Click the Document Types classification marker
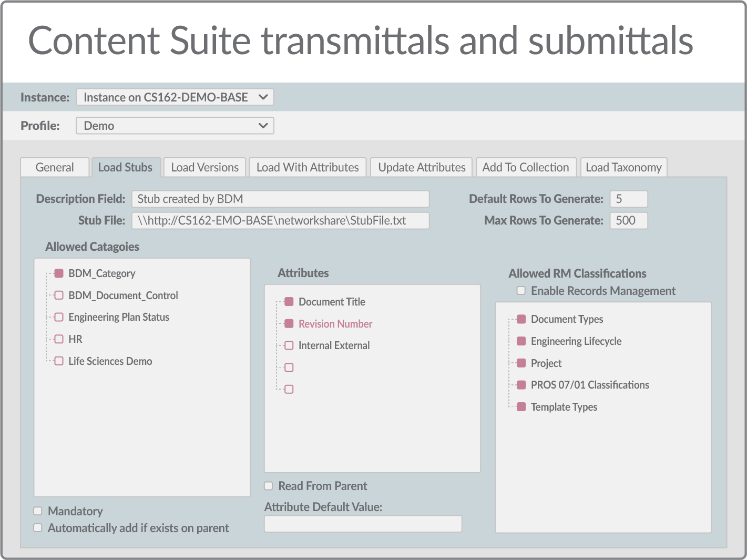This screenshot has width=747, height=560. pyautogui.click(x=521, y=319)
